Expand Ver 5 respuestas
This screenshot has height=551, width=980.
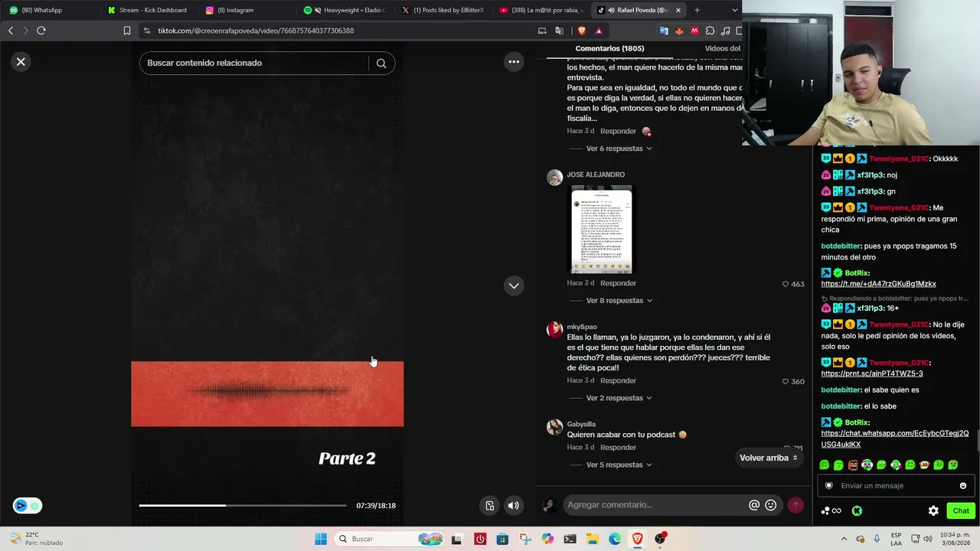pyautogui.click(x=619, y=465)
